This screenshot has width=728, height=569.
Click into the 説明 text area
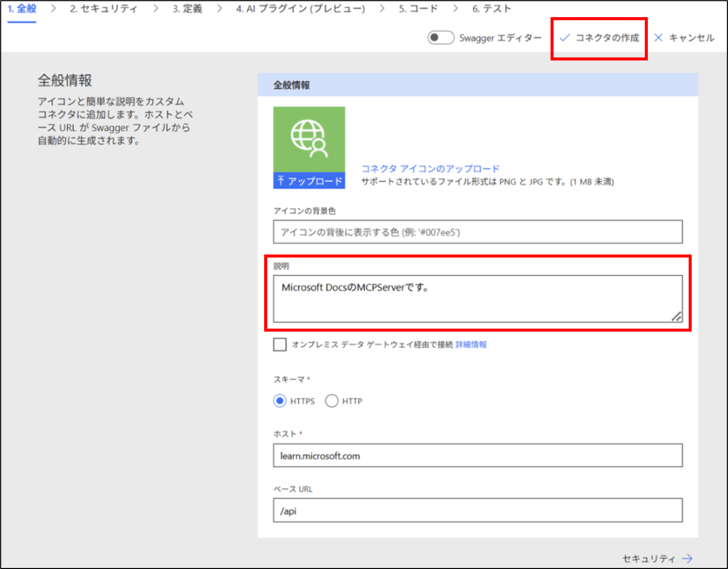point(478,299)
